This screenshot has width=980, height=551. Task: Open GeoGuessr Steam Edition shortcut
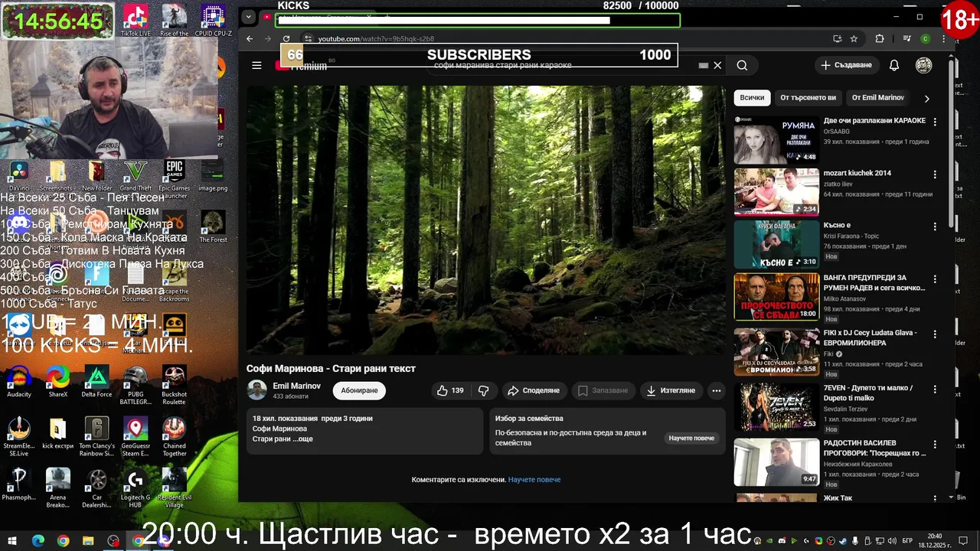pyautogui.click(x=136, y=437)
